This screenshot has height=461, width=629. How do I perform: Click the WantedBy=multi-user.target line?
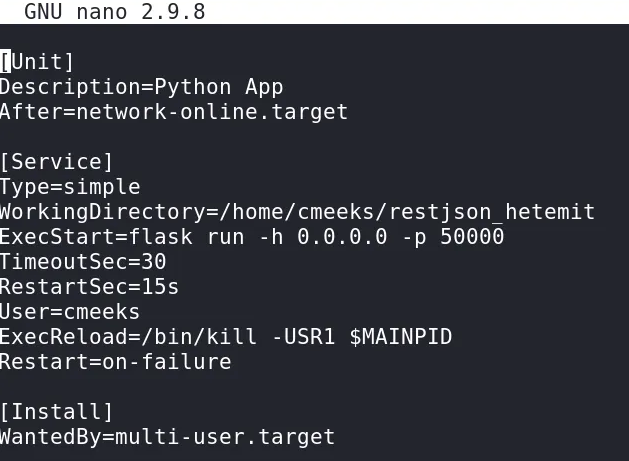(167, 437)
